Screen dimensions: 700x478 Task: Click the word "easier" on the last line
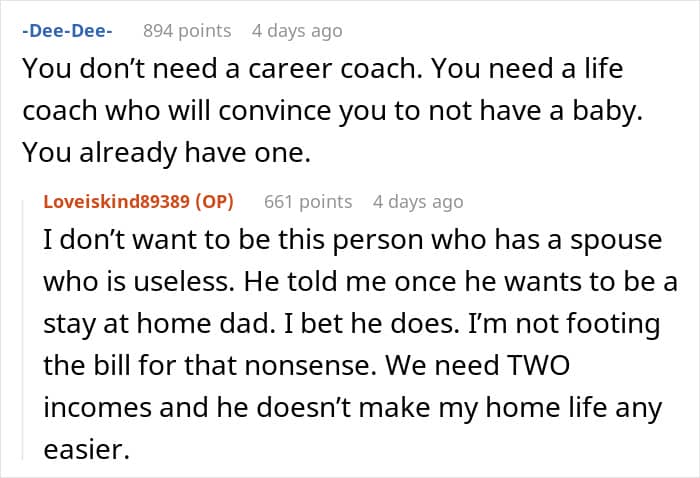[x=86, y=451]
